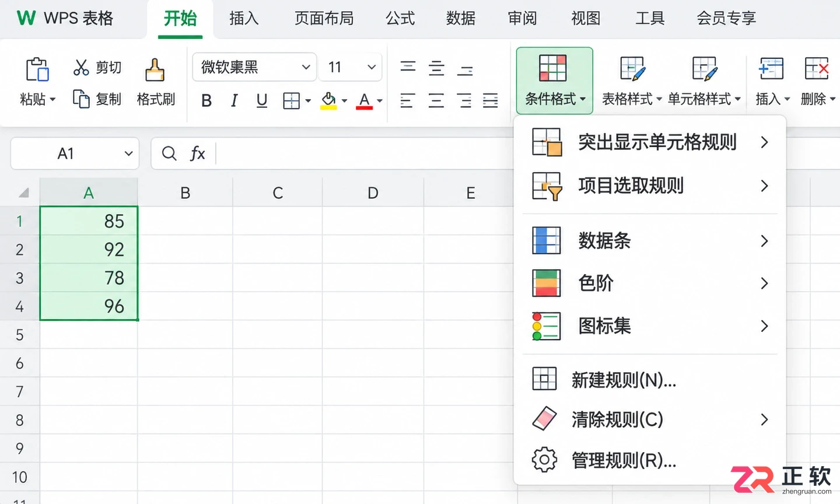This screenshot has width=840, height=504.
Task: Toggle Underline formatting
Action: (x=262, y=101)
